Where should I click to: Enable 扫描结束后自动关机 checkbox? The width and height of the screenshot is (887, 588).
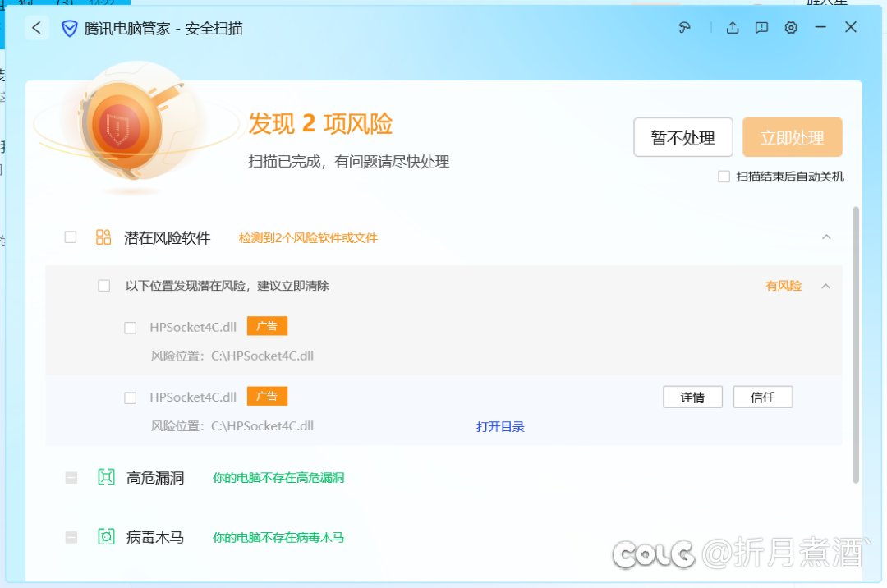point(724,177)
